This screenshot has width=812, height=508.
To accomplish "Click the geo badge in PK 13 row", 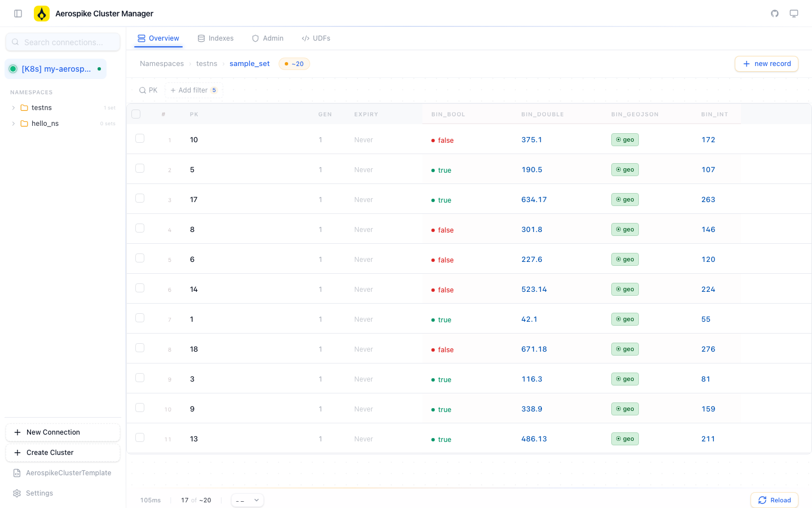I will [625, 439].
